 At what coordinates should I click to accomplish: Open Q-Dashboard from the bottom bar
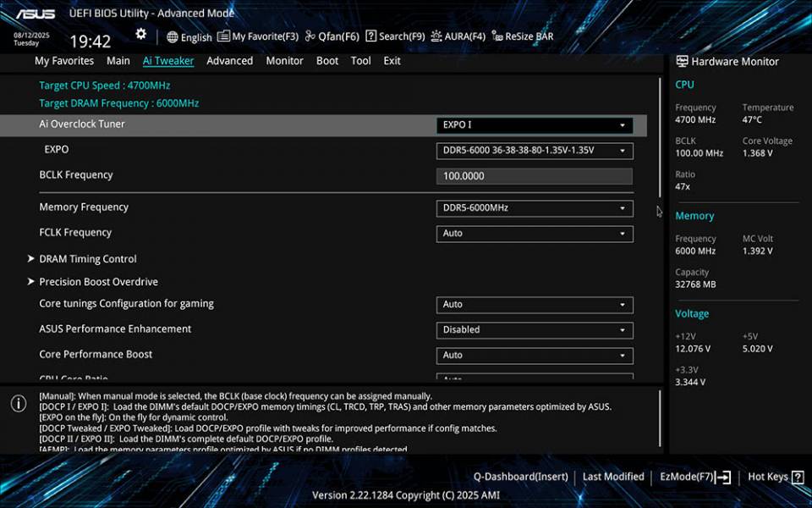[521, 477]
